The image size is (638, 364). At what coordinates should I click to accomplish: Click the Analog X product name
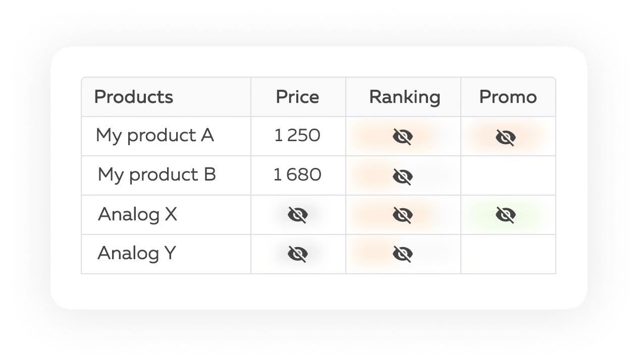(x=137, y=214)
